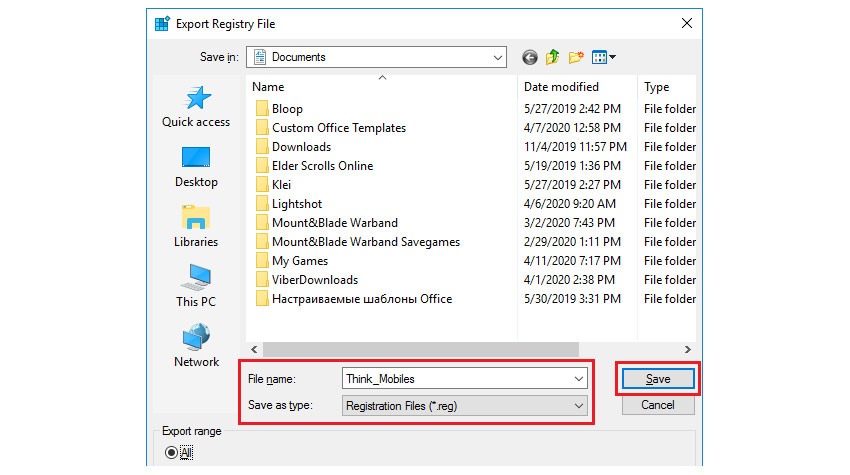Viewport: 850px width, 475px height.
Task: Open the View Menu icon
Action: [x=603, y=57]
